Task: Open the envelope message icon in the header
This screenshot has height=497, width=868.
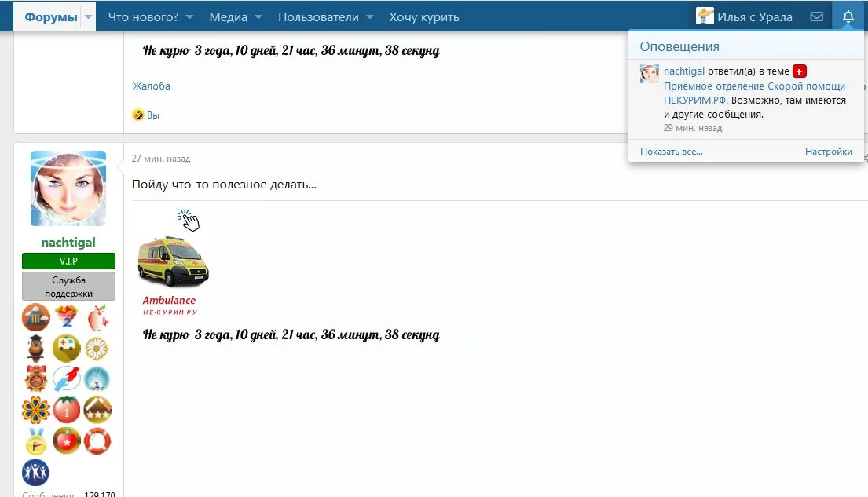Action: point(816,15)
